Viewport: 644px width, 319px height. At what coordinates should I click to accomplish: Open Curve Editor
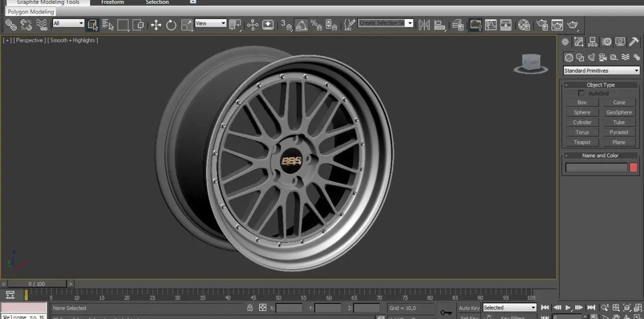(491, 24)
